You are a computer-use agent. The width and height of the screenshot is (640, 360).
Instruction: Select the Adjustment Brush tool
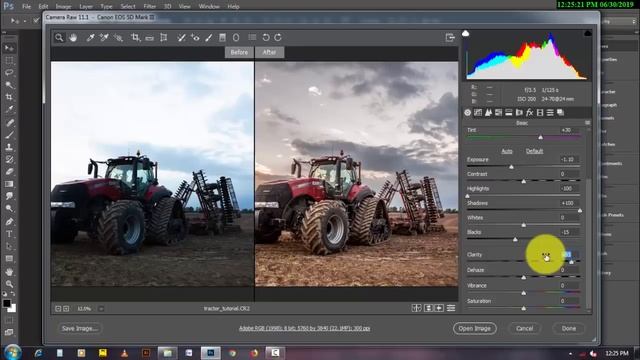pos(209,38)
